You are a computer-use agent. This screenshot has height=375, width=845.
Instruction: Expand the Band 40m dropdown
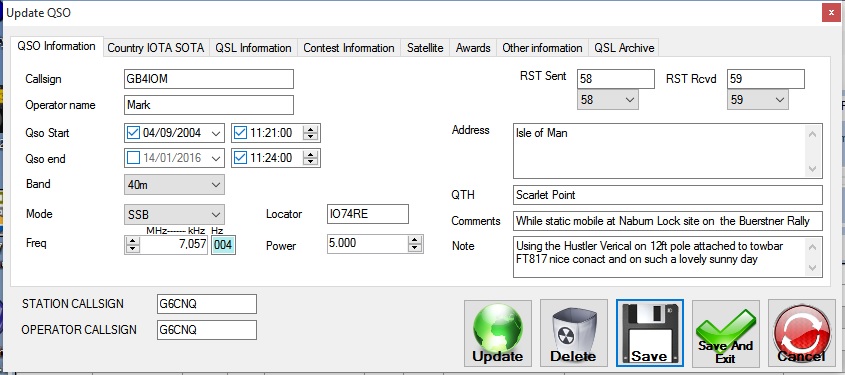pos(174,184)
